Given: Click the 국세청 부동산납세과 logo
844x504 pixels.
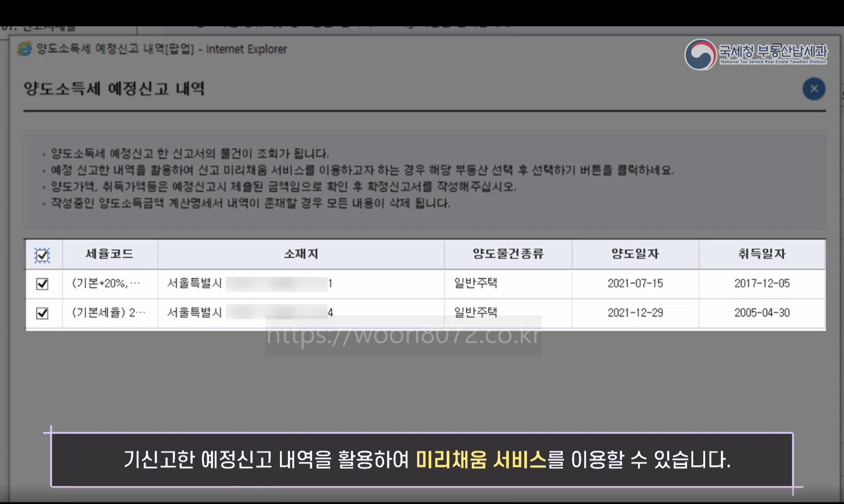Looking at the screenshot, I should pos(756,54).
